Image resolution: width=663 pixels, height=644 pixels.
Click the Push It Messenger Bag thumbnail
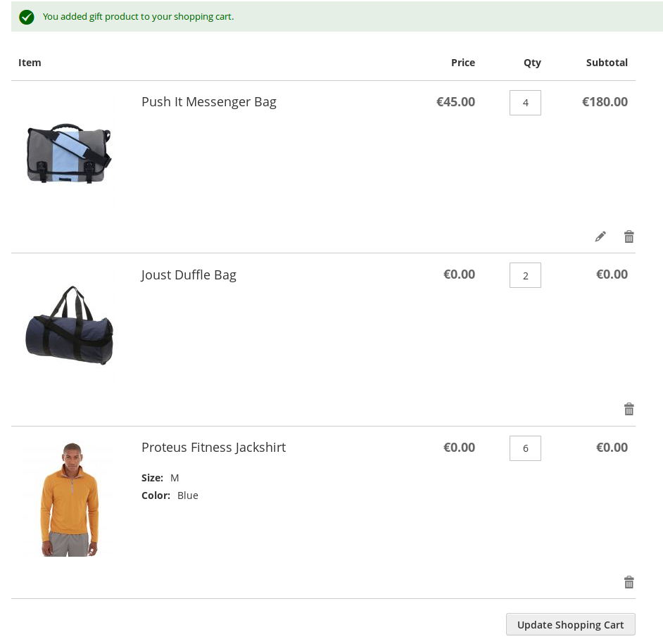(x=68, y=153)
